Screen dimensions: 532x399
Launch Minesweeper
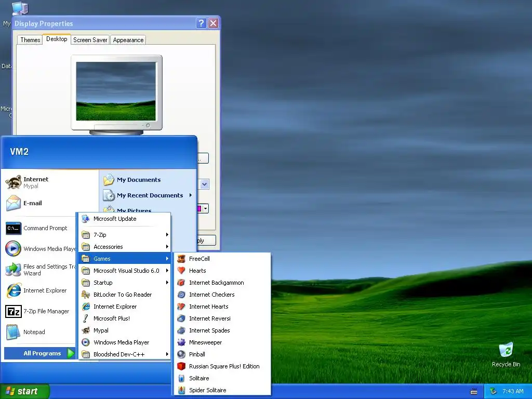[x=222, y=342]
